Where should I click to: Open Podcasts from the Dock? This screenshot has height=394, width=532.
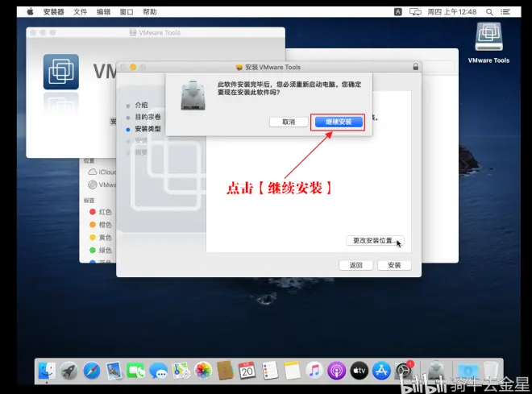click(337, 371)
